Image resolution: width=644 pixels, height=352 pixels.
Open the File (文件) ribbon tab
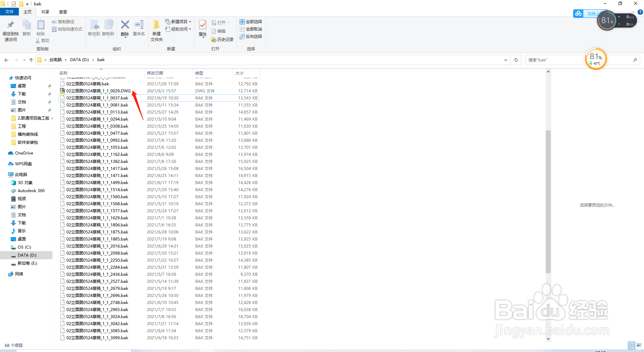(9, 12)
